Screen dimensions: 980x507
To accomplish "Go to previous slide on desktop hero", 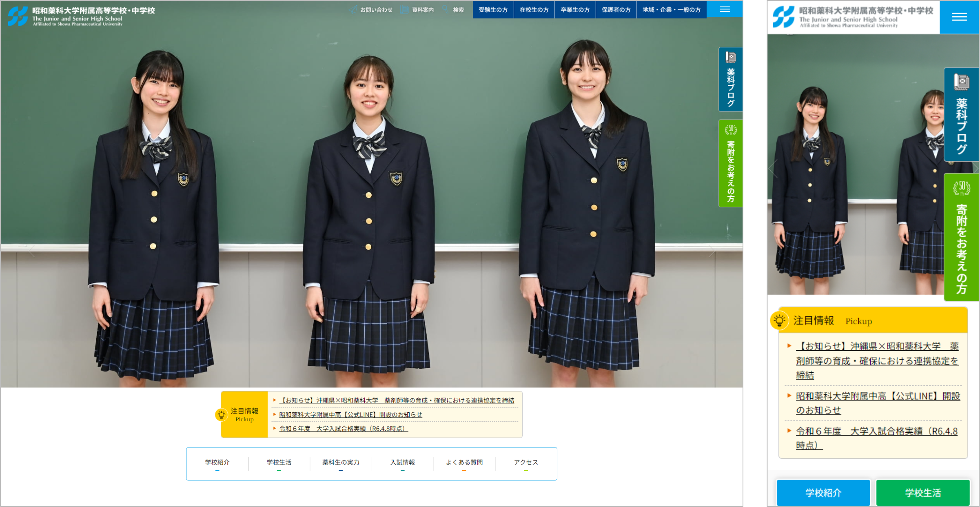I will (x=32, y=251).
